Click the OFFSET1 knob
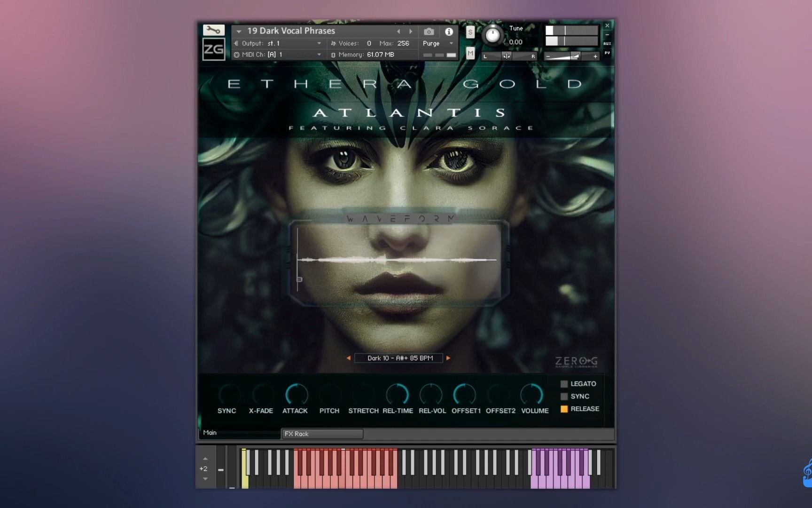This screenshot has width=812, height=508. [x=464, y=395]
